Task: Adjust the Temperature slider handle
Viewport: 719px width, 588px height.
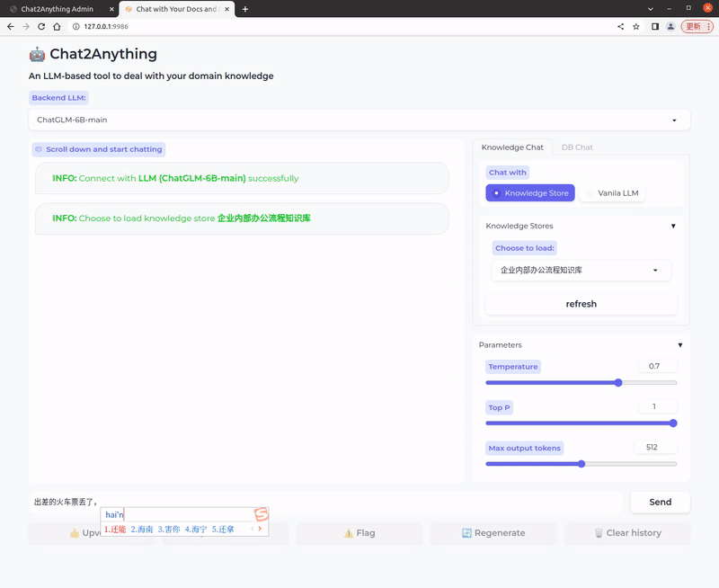Action: (618, 382)
